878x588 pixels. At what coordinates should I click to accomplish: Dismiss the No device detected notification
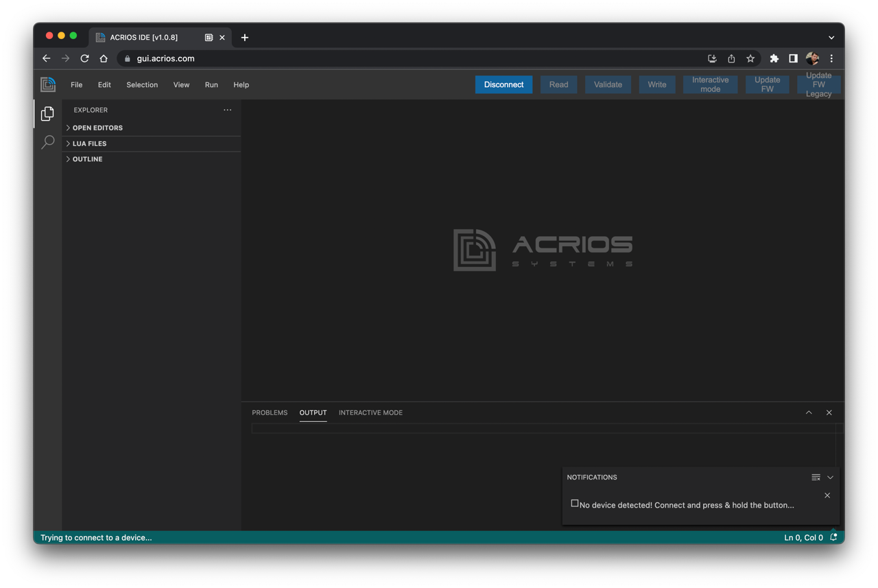click(x=827, y=495)
